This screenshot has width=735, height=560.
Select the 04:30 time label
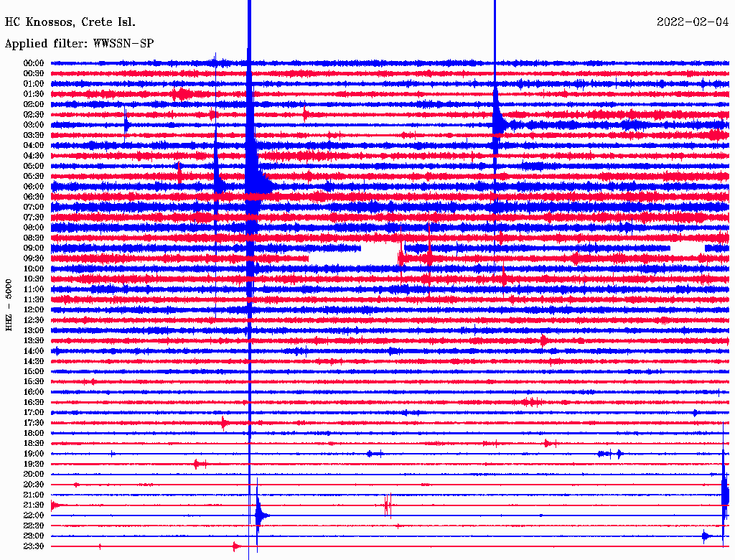click(x=34, y=156)
